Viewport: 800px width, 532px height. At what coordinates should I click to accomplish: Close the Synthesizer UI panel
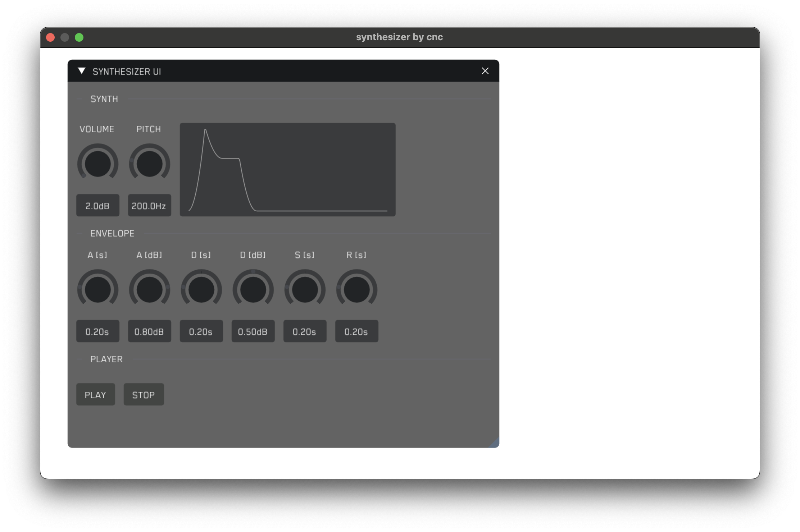pyautogui.click(x=485, y=71)
